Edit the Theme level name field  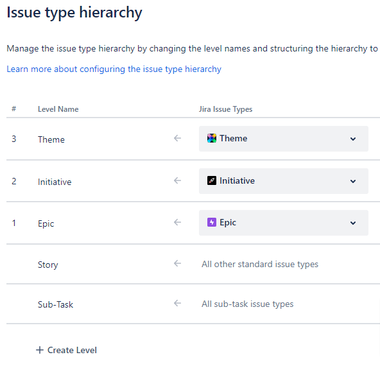[51, 139]
